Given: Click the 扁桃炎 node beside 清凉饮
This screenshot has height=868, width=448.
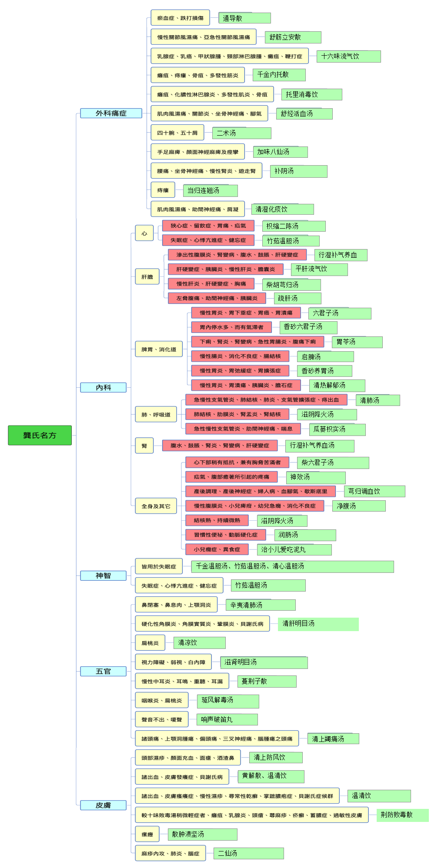Looking at the screenshot, I should click(150, 643).
